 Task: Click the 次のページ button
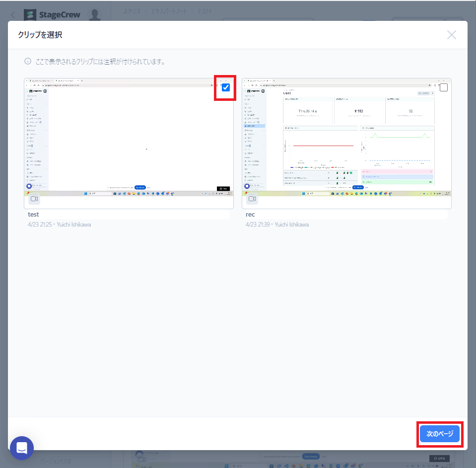(440, 434)
